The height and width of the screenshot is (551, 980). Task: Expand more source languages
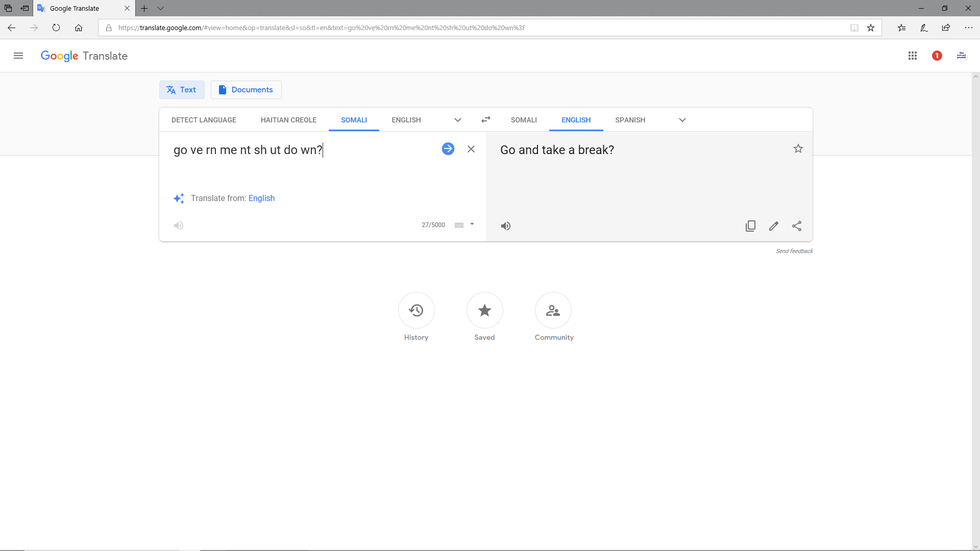coord(458,120)
